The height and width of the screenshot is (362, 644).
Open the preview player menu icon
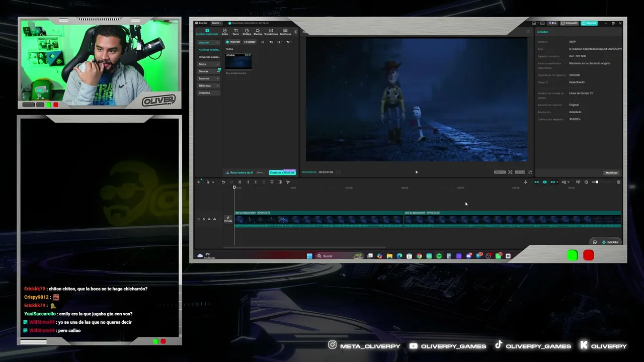[x=528, y=32]
